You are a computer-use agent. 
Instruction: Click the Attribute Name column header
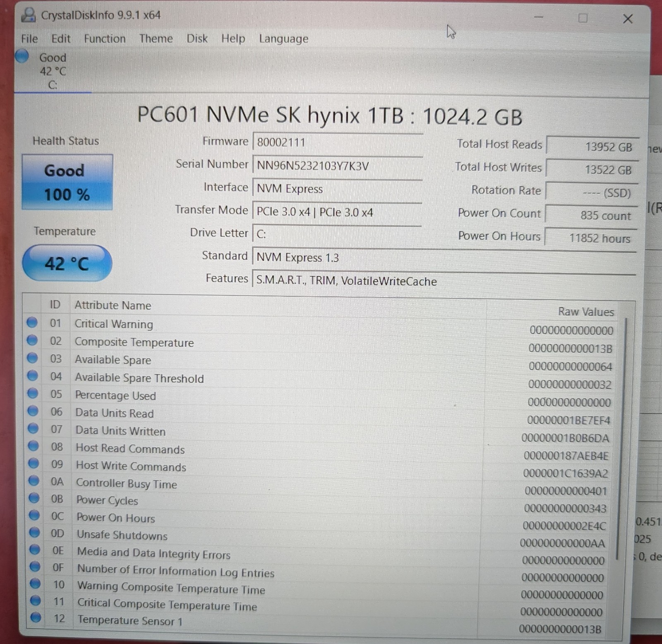[x=113, y=305]
